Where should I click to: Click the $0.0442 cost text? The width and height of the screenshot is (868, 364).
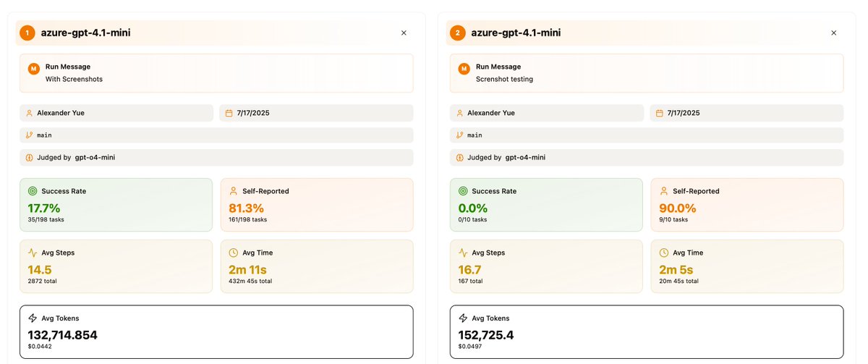(x=40, y=347)
